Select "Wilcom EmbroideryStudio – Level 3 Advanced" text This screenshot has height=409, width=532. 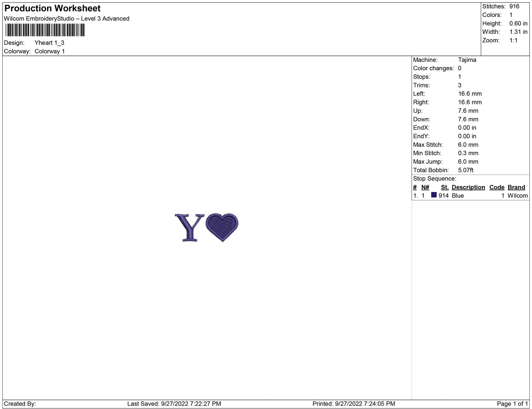point(67,18)
